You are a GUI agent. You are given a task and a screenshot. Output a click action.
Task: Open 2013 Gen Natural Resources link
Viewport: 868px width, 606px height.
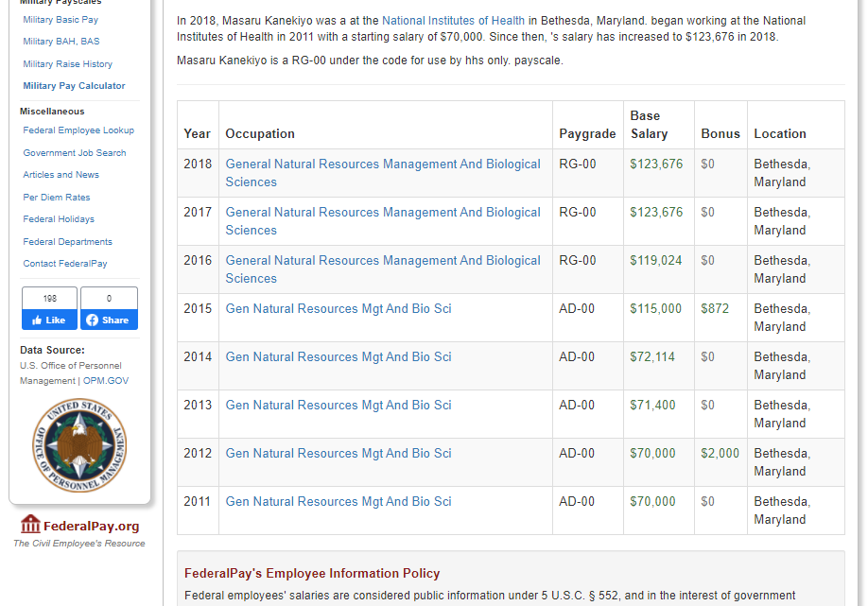pyautogui.click(x=339, y=405)
